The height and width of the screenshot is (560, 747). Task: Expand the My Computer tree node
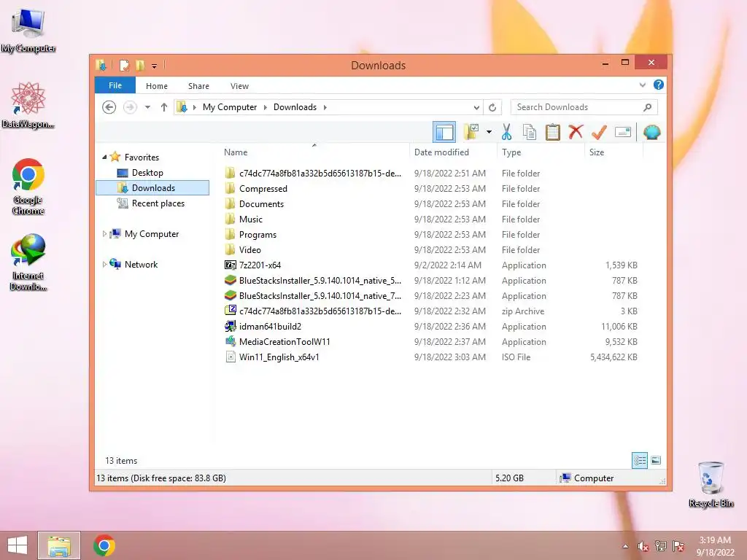pos(104,234)
